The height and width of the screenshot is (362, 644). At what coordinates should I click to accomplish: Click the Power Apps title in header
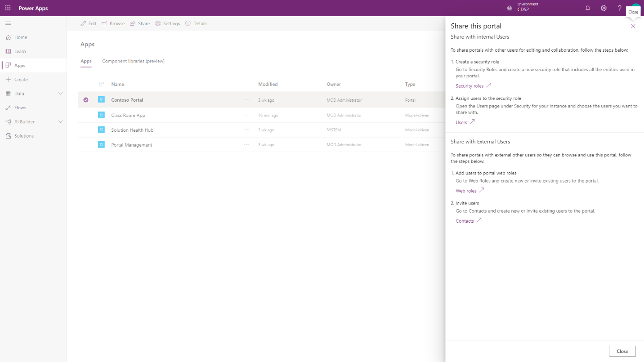tap(33, 8)
